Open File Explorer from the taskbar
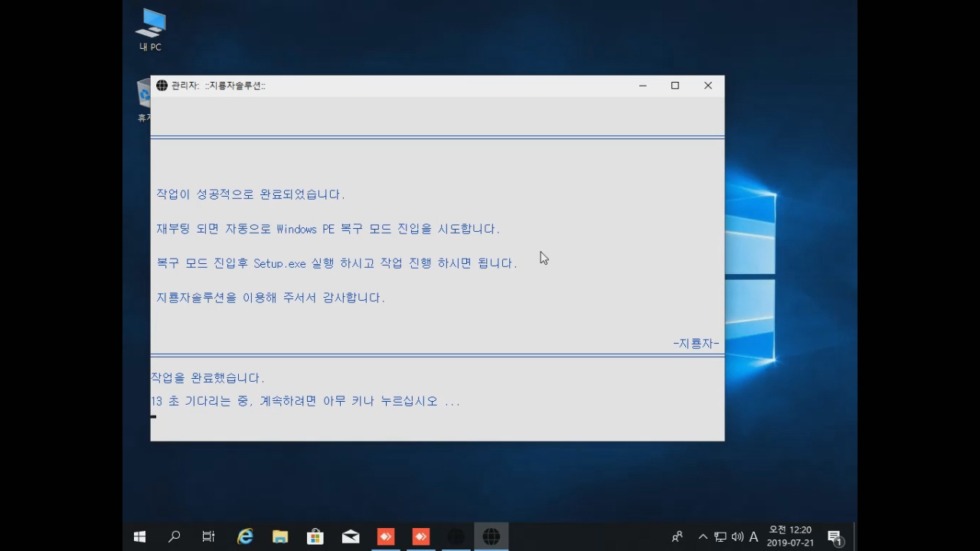 pyautogui.click(x=280, y=537)
